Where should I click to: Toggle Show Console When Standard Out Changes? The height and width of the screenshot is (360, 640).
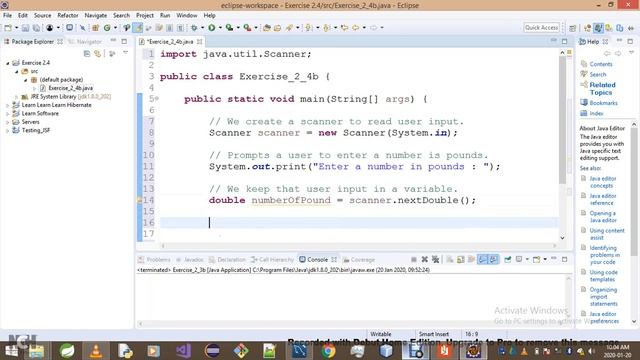[x=482, y=260]
